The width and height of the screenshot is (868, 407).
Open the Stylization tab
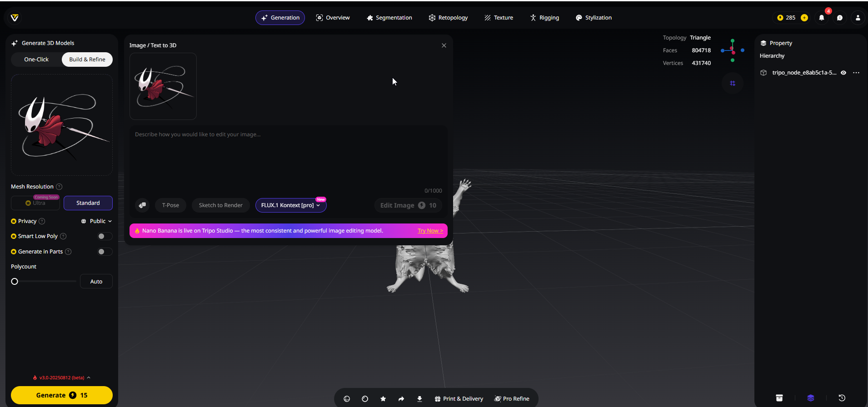(x=594, y=18)
